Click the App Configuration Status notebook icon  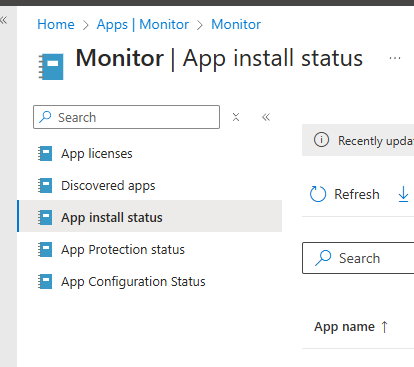pos(45,282)
